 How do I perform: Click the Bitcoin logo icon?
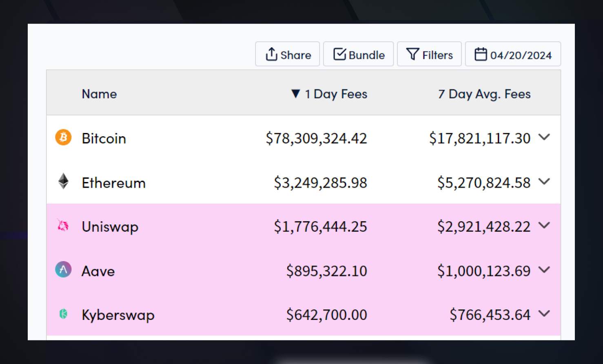[63, 138]
